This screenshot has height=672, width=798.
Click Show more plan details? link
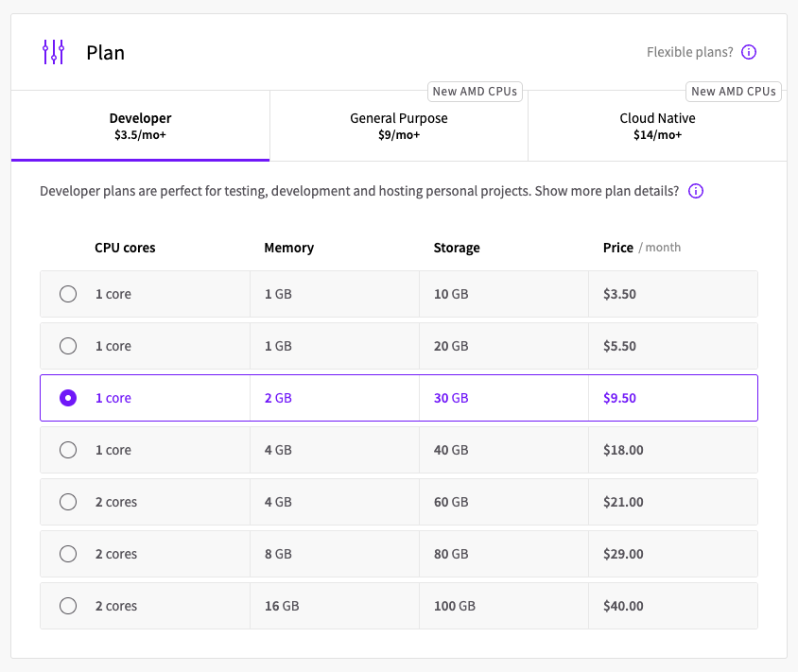606,191
